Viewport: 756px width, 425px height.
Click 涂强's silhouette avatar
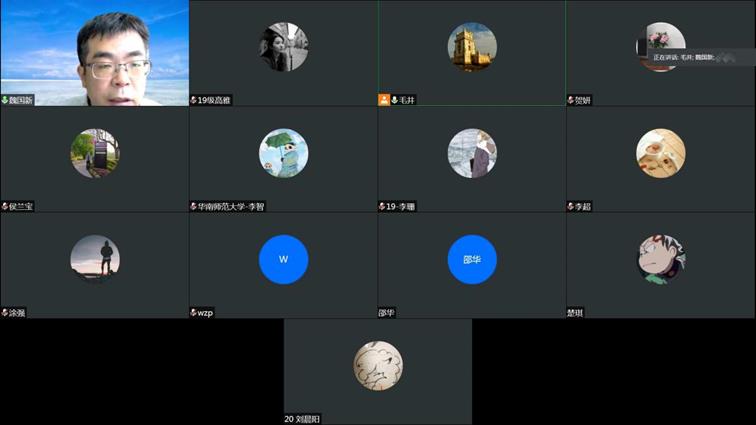[95, 260]
